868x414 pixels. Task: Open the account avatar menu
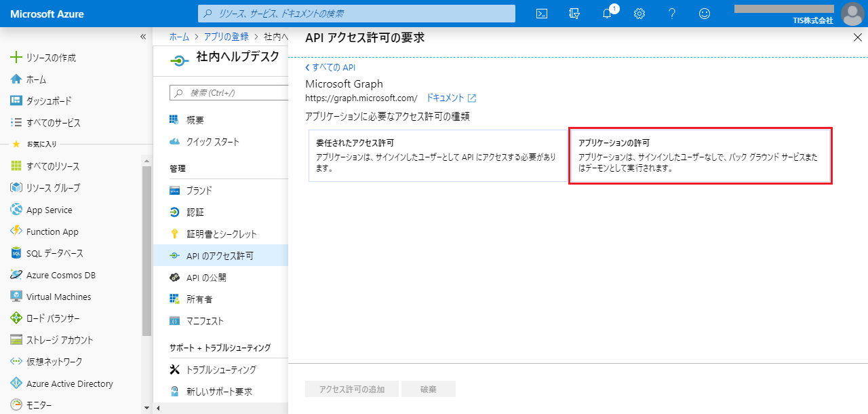pos(852,14)
